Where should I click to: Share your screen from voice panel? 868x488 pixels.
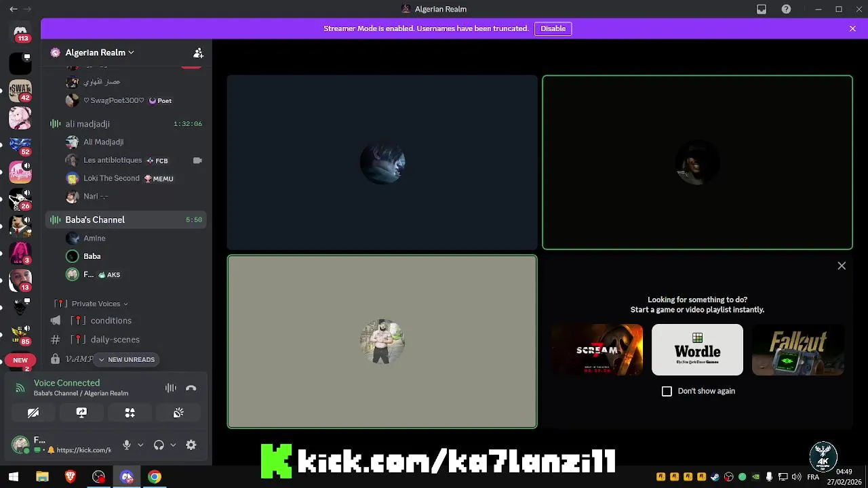(81, 412)
